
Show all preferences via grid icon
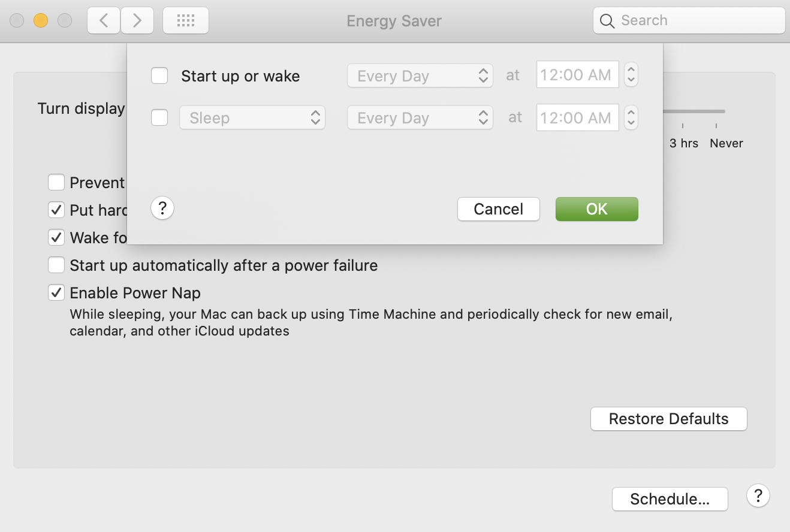[x=186, y=20]
